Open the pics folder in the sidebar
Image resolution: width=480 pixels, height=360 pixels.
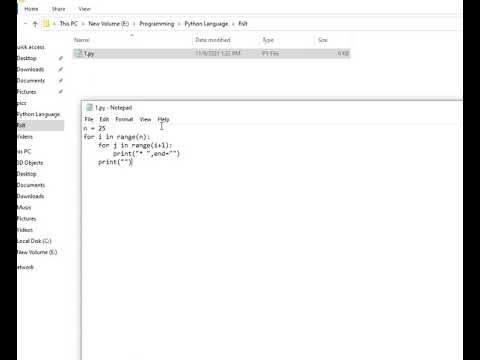coord(22,103)
